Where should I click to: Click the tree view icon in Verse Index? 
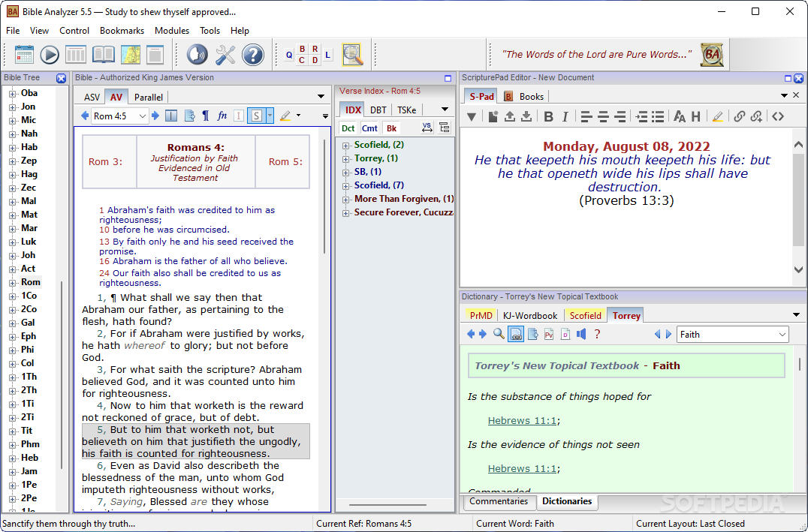(445, 128)
